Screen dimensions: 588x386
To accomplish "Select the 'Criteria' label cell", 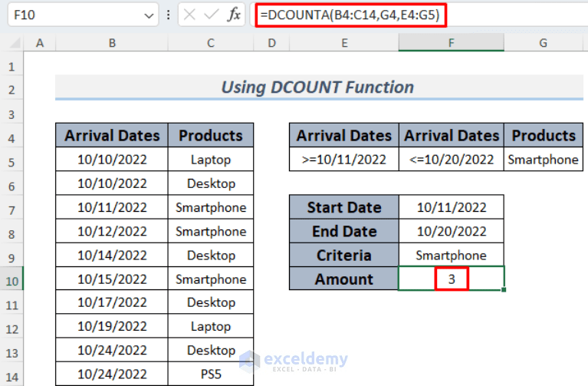I will click(344, 256).
